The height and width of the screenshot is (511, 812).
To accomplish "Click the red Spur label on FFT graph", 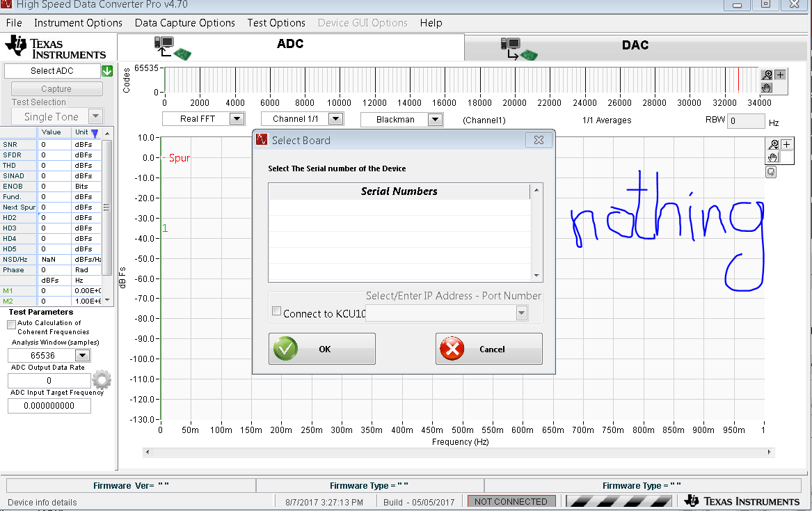I will (180, 158).
